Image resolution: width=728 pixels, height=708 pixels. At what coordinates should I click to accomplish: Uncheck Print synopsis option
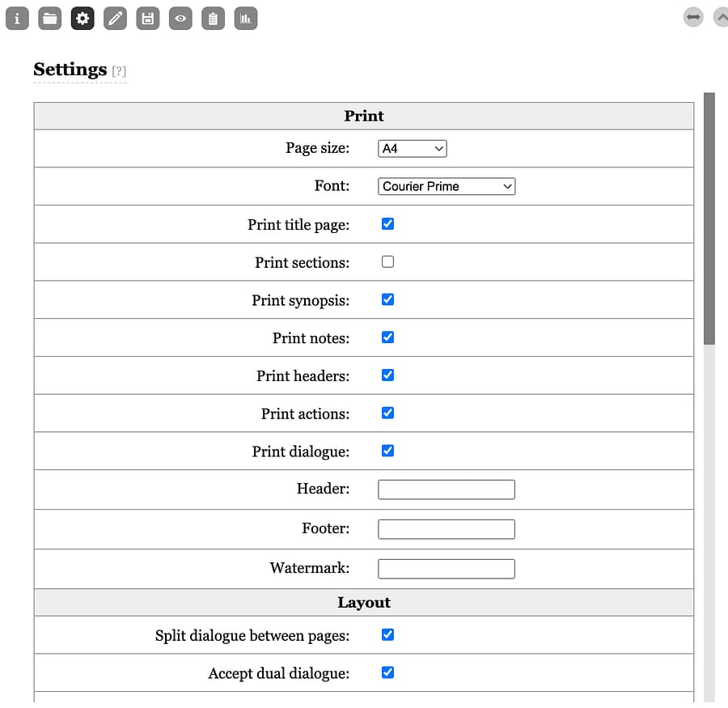(387, 299)
